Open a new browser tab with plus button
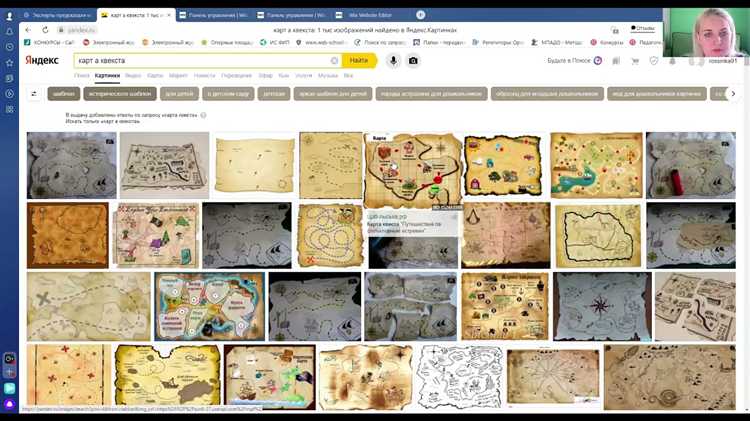Image resolution: width=750 pixels, height=421 pixels. (420, 15)
